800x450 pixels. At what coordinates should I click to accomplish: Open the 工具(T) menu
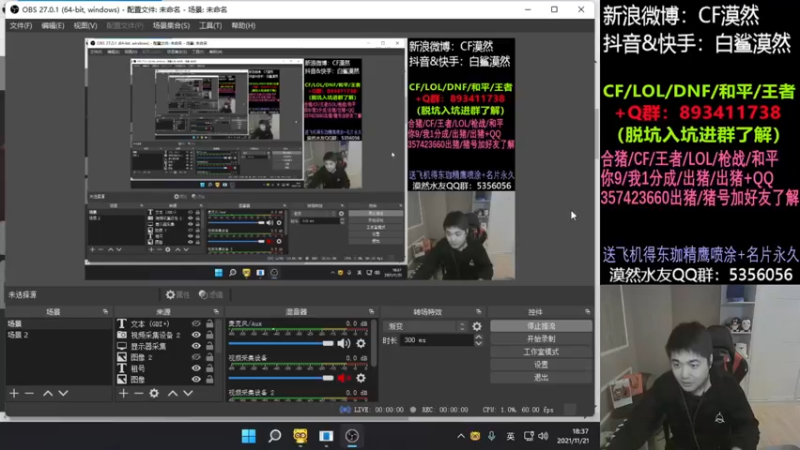click(210, 26)
